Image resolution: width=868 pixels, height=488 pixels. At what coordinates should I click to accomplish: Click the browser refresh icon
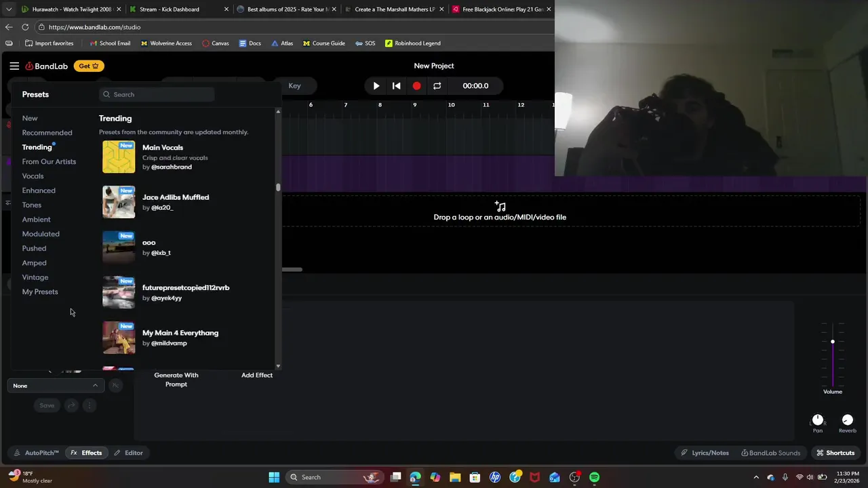tap(25, 27)
